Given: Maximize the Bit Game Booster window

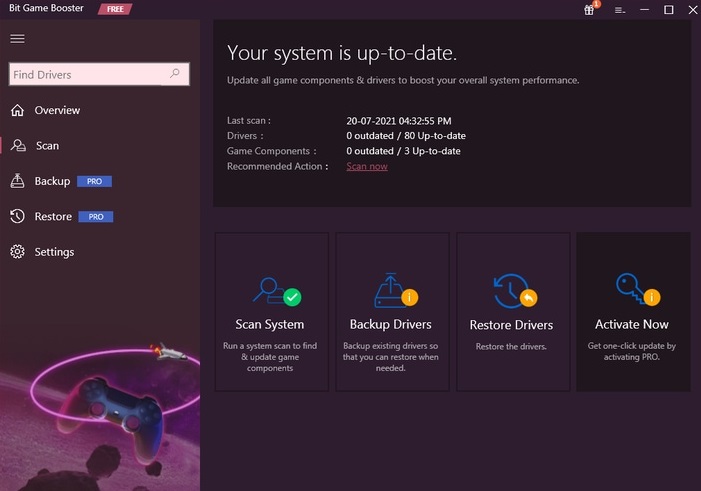Looking at the screenshot, I should tap(668, 10).
